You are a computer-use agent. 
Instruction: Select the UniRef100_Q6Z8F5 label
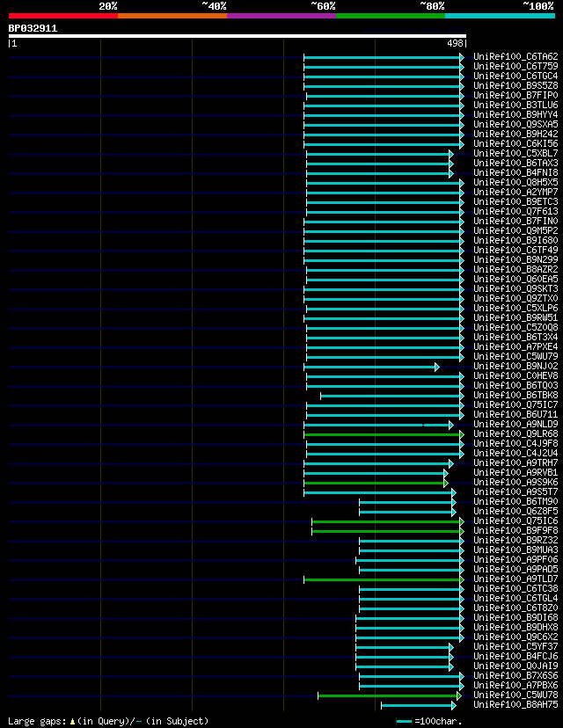pyautogui.click(x=515, y=511)
